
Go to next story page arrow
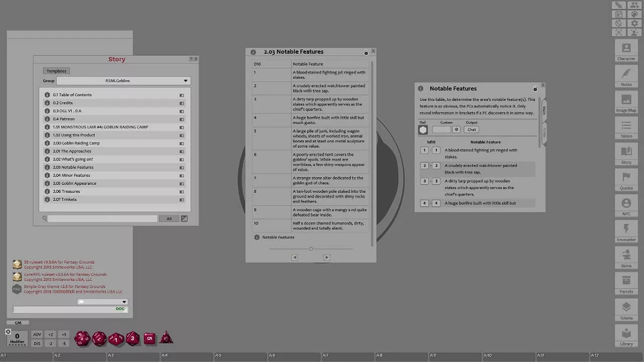click(327, 257)
